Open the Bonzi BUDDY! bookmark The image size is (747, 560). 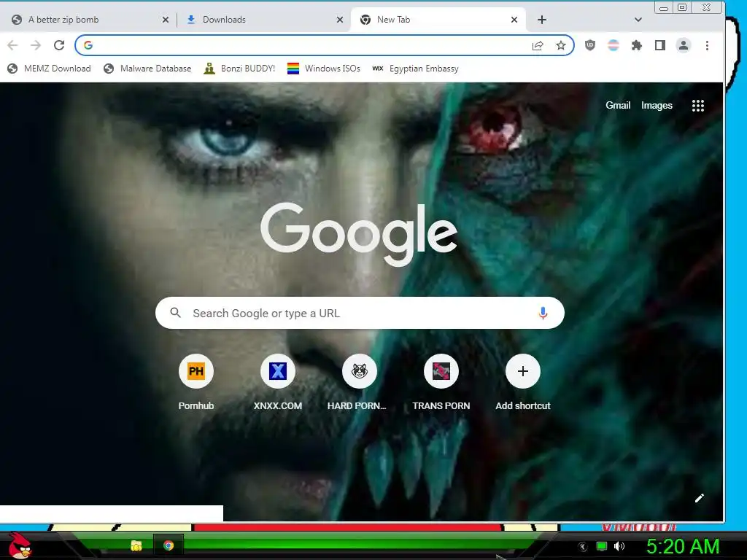coord(239,69)
